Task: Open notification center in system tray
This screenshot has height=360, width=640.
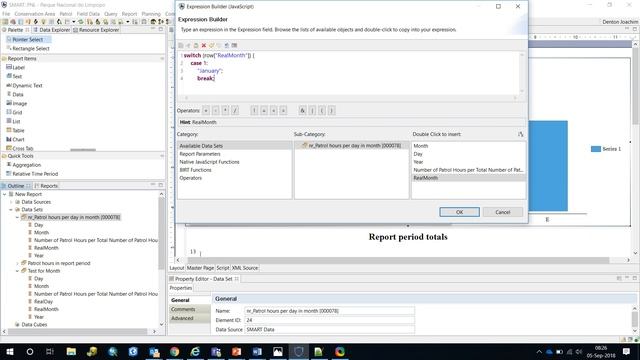Action: coord(626,351)
